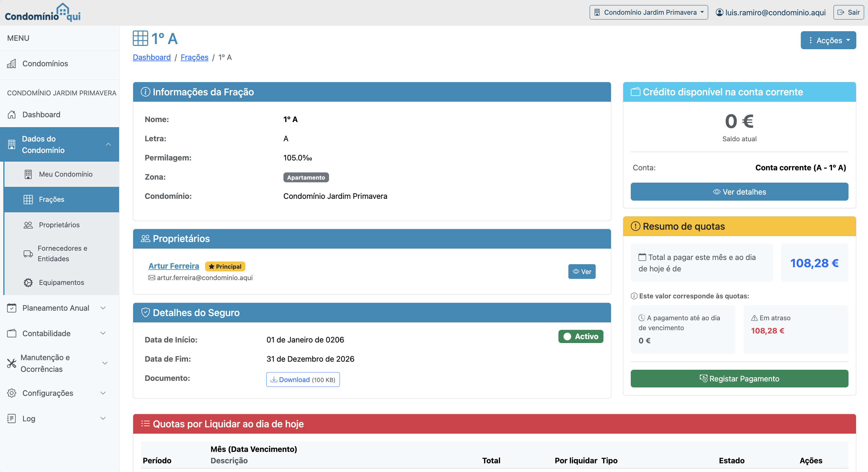Click the triangle alert icon beside Em atraso
The height and width of the screenshot is (472, 868).
pyautogui.click(x=754, y=318)
